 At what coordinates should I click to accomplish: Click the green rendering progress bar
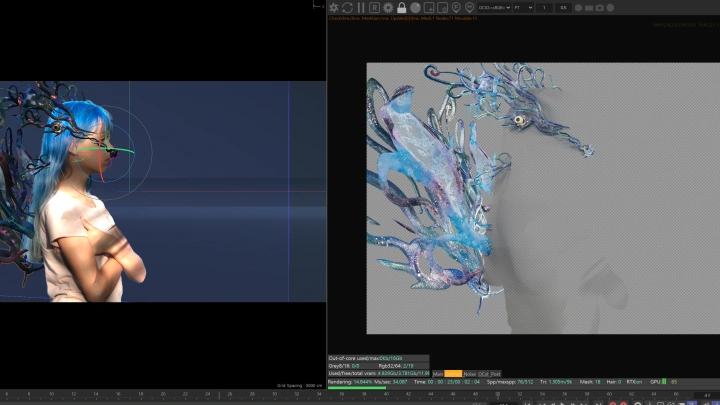coord(356,387)
